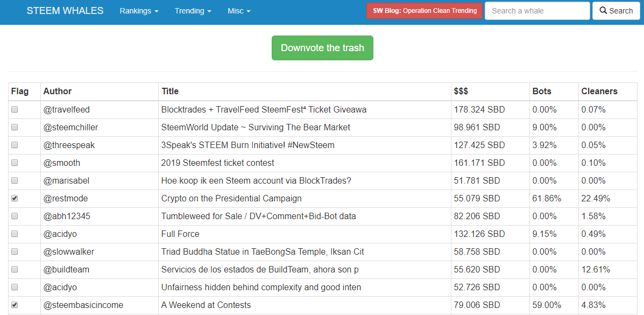Click title Blocktrades + TravelFeed SteemFest Ticket Giveawa
This screenshot has width=644, height=315.
point(264,110)
